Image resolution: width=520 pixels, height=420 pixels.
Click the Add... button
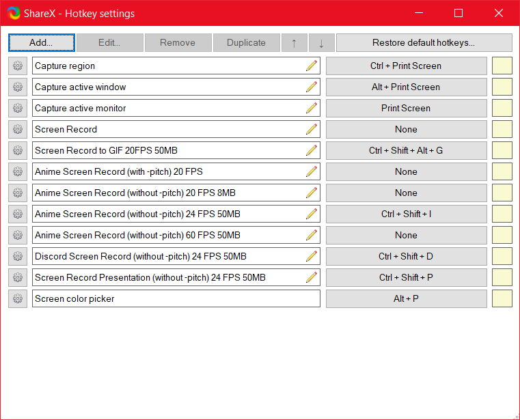pos(42,42)
